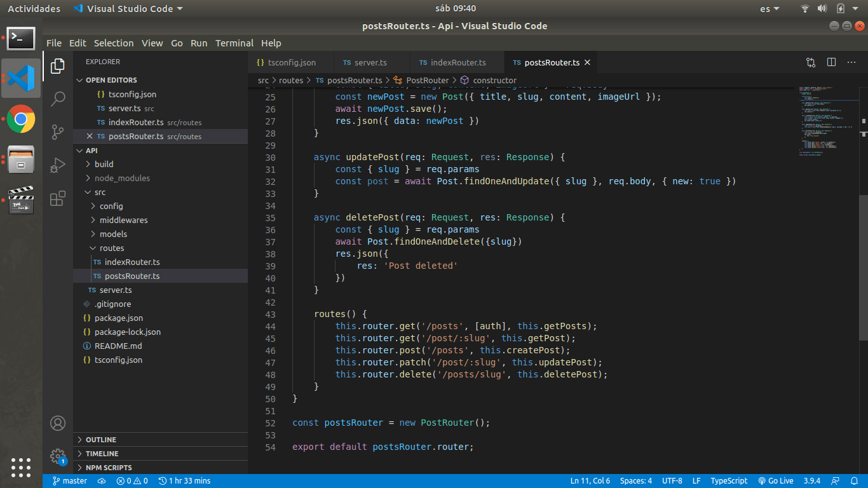Screen dimensions: 868x488
Task: Change the TypeScript language mode
Action: click(x=729, y=481)
